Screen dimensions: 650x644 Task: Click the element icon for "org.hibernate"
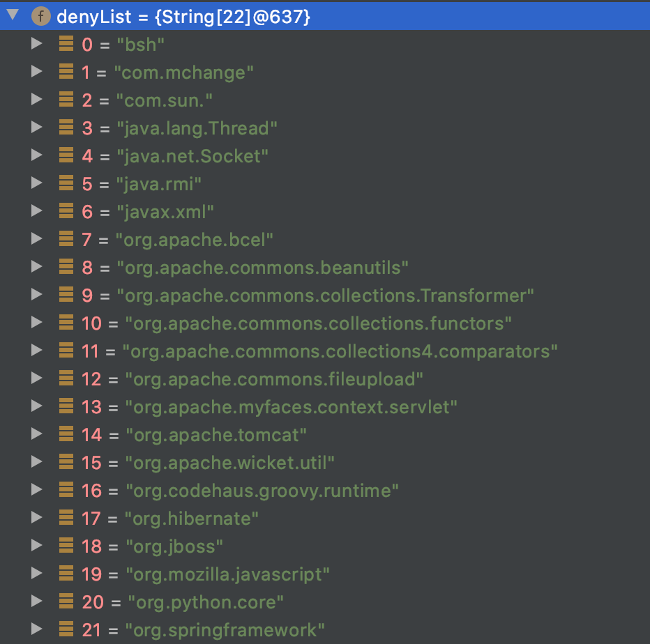[66, 519]
